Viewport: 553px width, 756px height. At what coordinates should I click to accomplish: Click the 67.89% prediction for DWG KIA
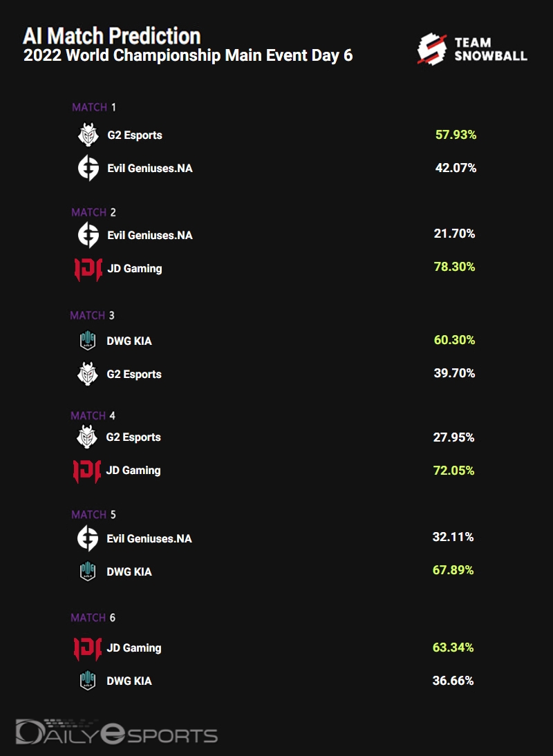pyautogui.click(x=453, y=570)
